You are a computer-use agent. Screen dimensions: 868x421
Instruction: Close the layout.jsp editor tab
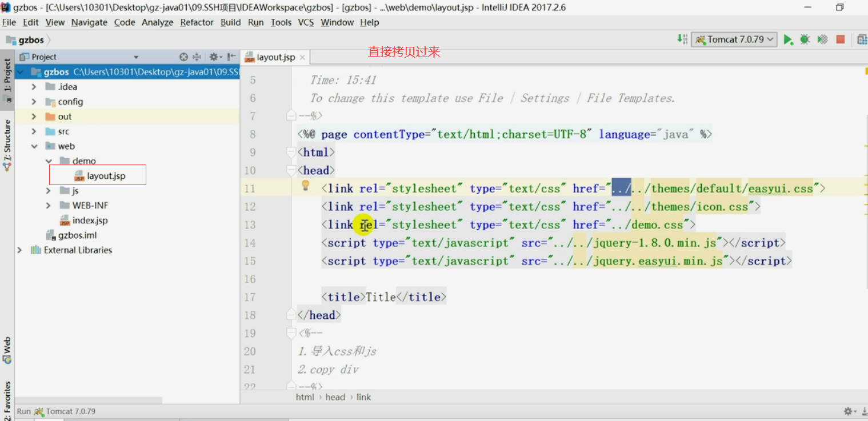click(302, 57)
